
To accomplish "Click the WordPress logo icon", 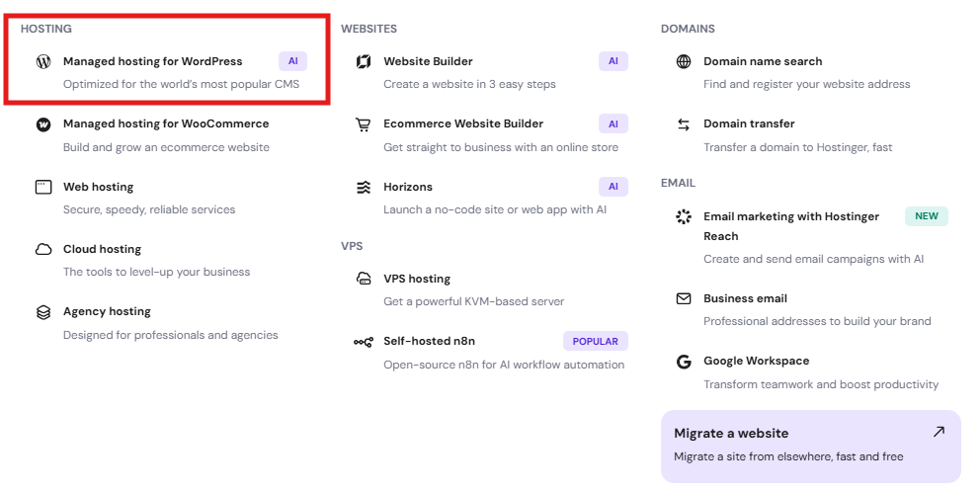I will pos(43,61).
